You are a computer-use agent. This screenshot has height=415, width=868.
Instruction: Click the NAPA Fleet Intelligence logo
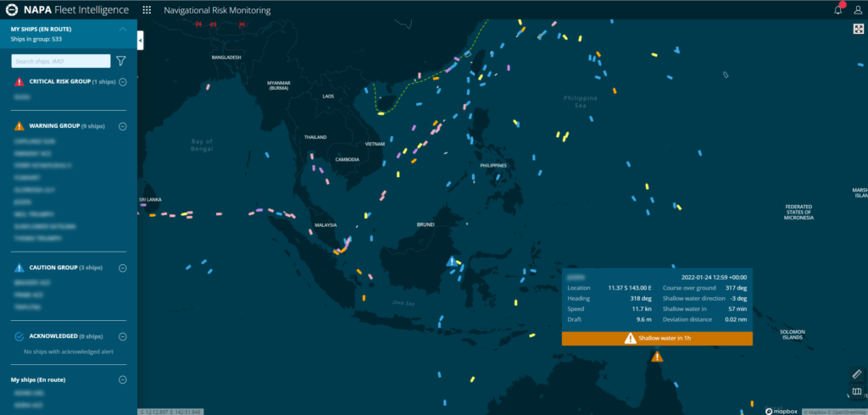click(66, 10)
